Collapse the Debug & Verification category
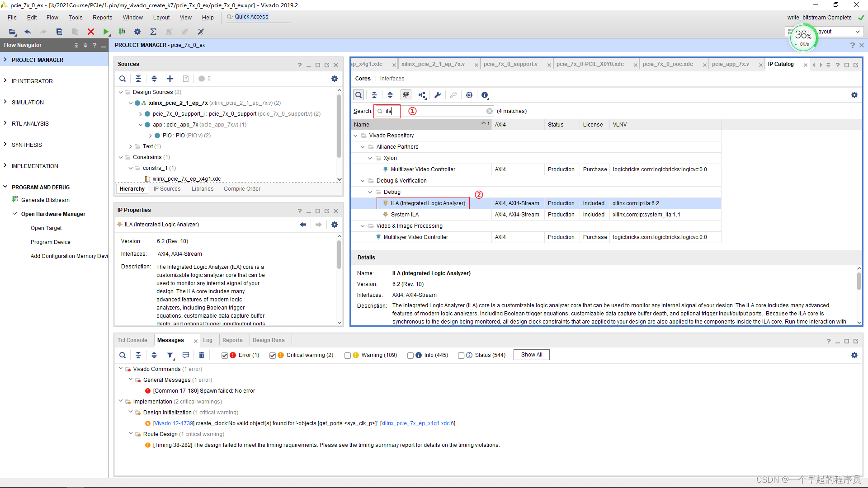Screen dimensions: 868x488 [x=363, y=181]
